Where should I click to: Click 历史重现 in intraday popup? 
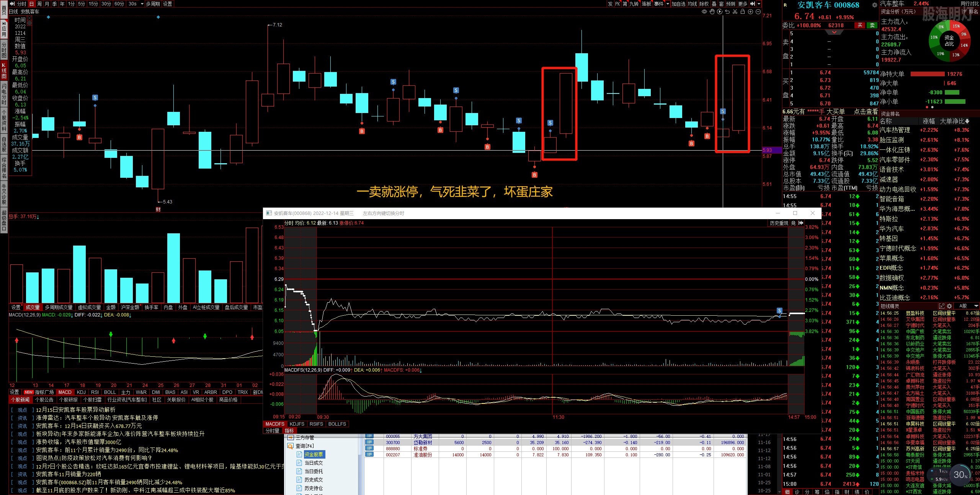pyautogui.click(x=779, y=223)
